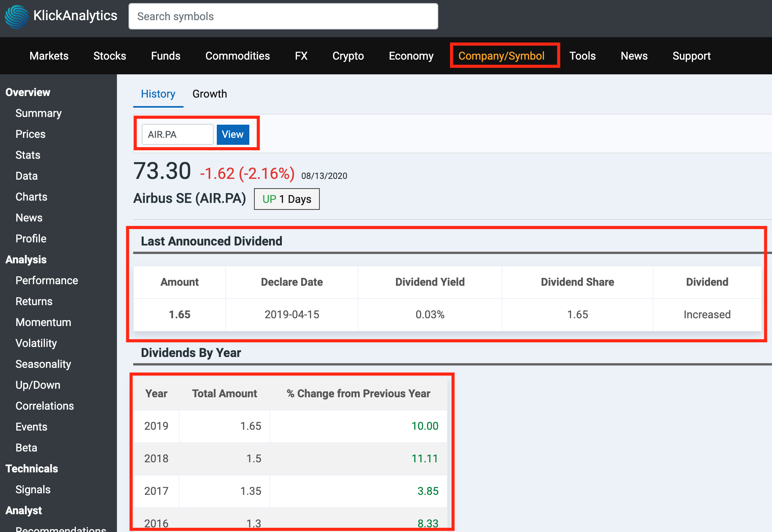Open the Crypto menu

coord(348,56)
